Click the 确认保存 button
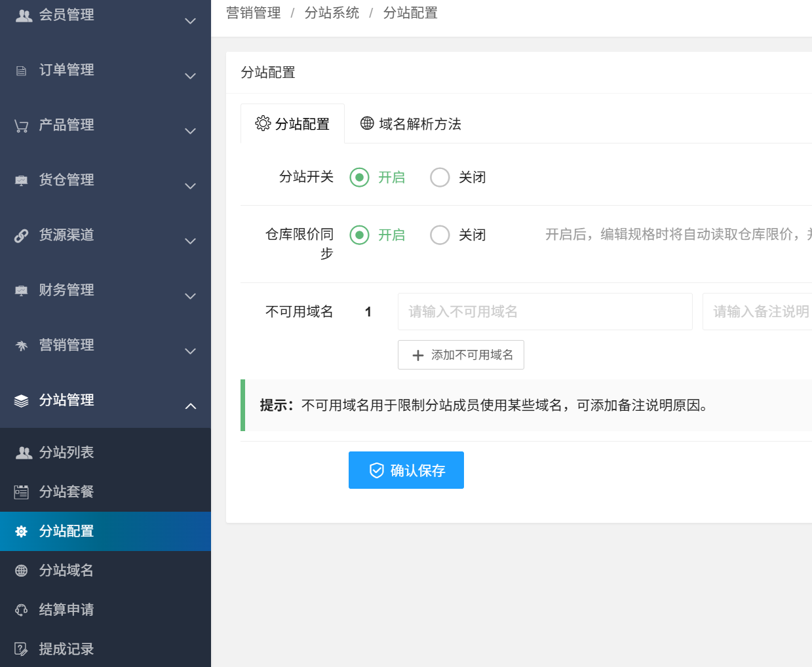This screenshot has height=667, width=812. click(x=406, y=470)
